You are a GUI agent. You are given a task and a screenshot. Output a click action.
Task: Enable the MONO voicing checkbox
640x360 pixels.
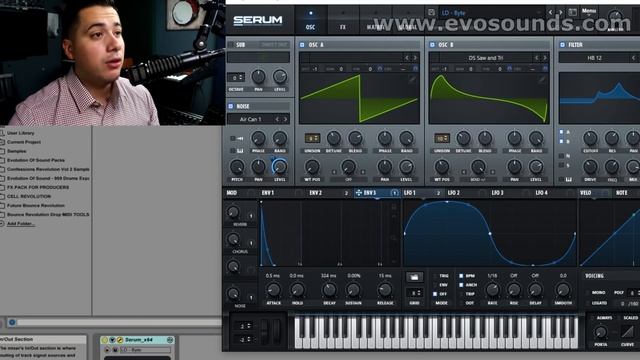point(588,293)
